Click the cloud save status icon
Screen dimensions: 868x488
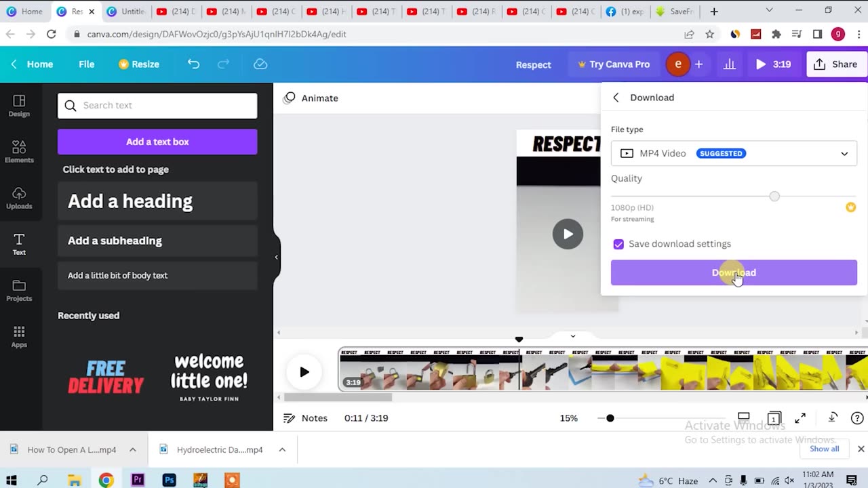(260, 64)
